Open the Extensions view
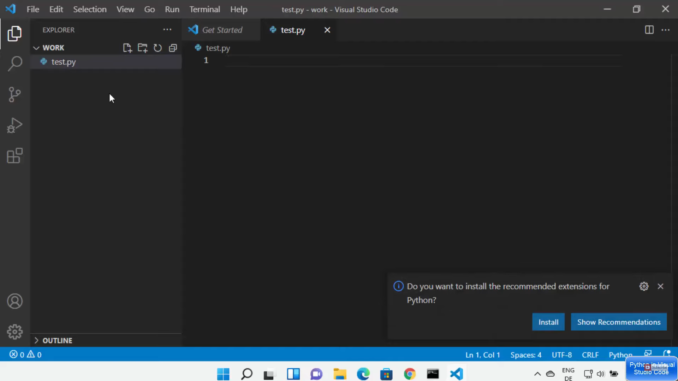The height and width of the screenshot is (381, 678). 14,156
